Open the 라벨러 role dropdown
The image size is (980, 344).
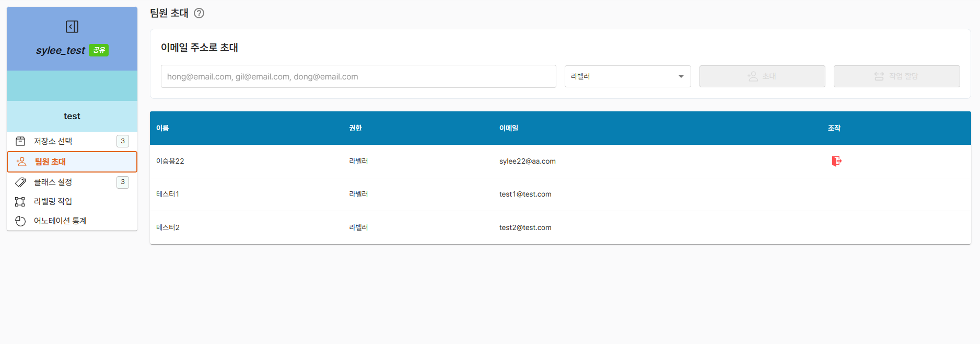click(x=627, y=76)
